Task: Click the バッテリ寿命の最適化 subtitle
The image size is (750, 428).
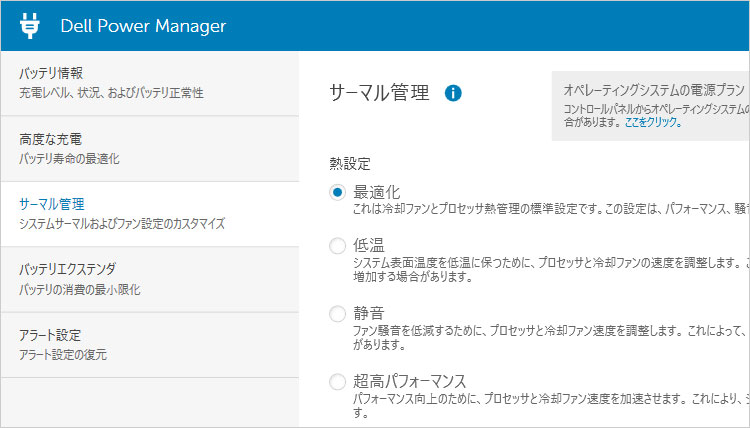Action: pos(69,158)
